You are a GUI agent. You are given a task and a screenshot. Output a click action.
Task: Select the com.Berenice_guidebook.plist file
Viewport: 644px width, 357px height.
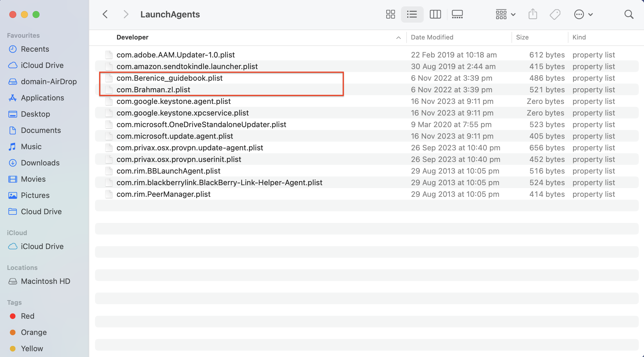pyautogui.click(x=169, y=78)
